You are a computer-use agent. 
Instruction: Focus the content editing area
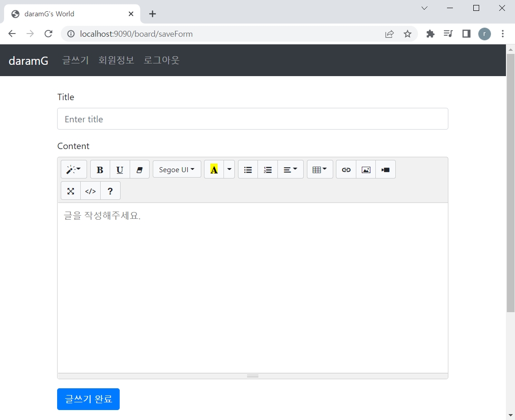click(253, 288)
